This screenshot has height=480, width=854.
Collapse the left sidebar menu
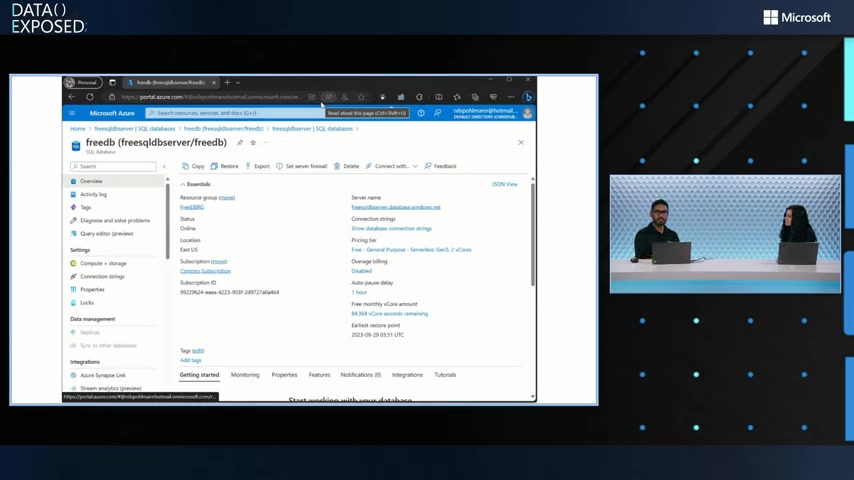(165, 167)
